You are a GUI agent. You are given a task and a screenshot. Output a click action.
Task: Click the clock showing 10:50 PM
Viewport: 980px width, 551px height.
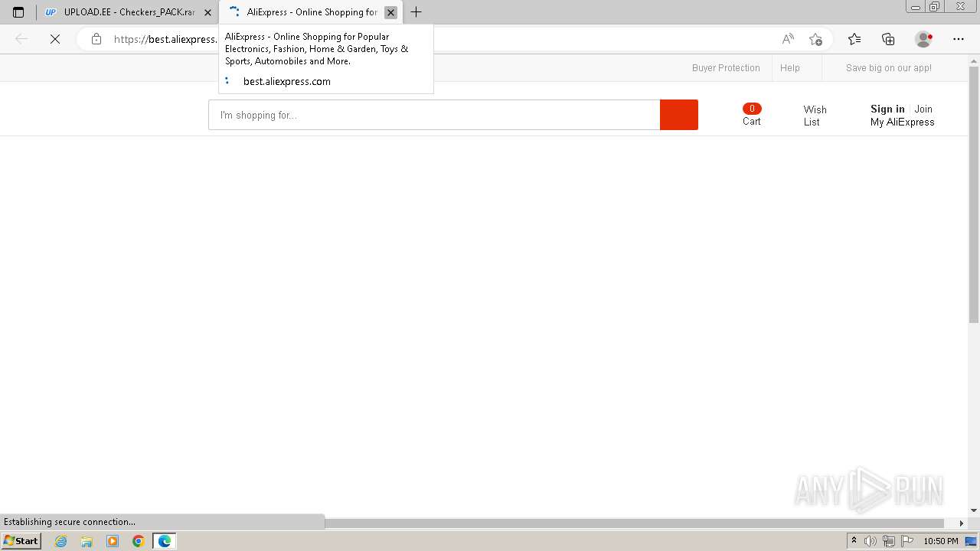(x=941, y=541)
